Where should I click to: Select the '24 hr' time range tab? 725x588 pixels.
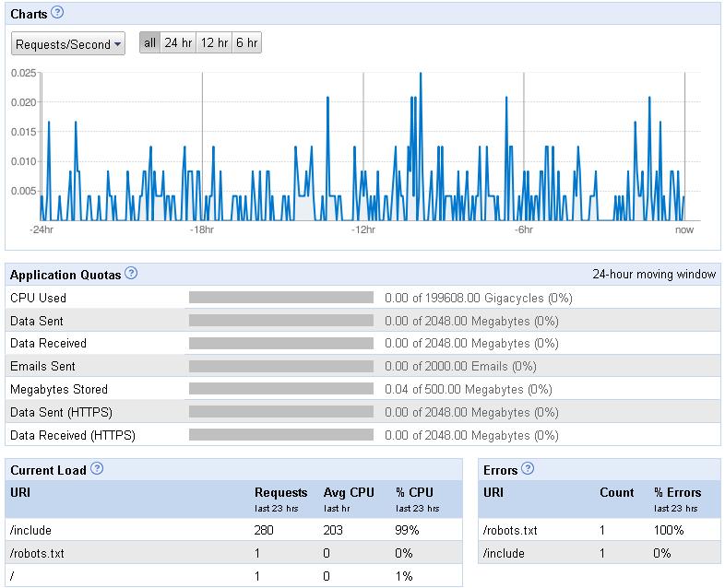pos(178,43)
